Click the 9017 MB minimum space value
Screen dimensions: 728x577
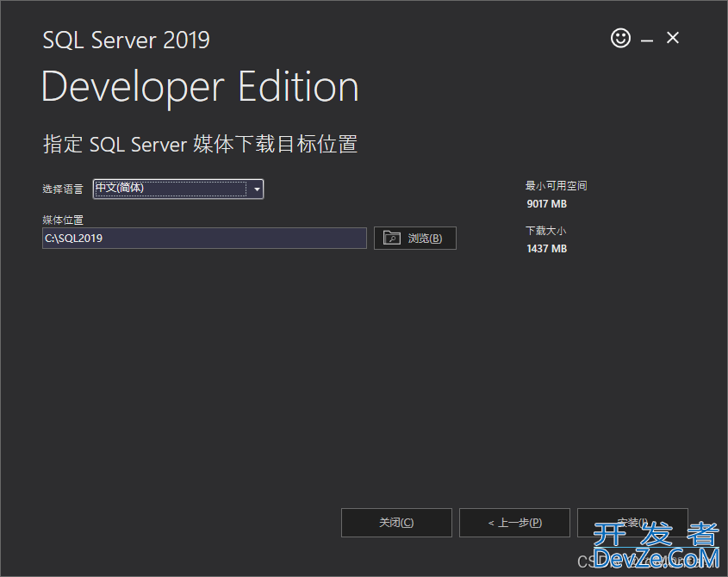point(546,204)
